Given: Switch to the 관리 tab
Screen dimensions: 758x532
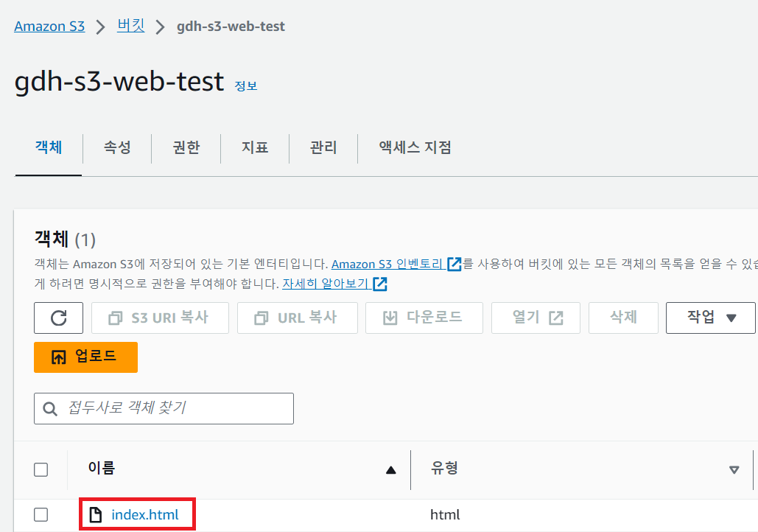Looking at the screenshot, I should [323, 147].
